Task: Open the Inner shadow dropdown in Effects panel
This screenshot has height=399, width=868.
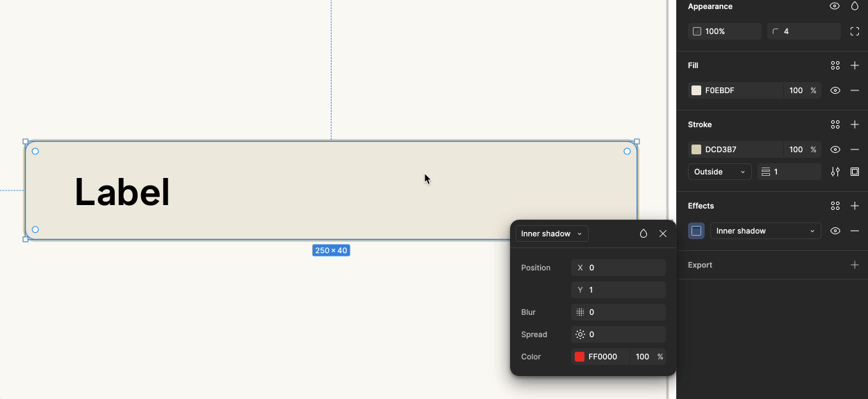Action: pos(766,231)
